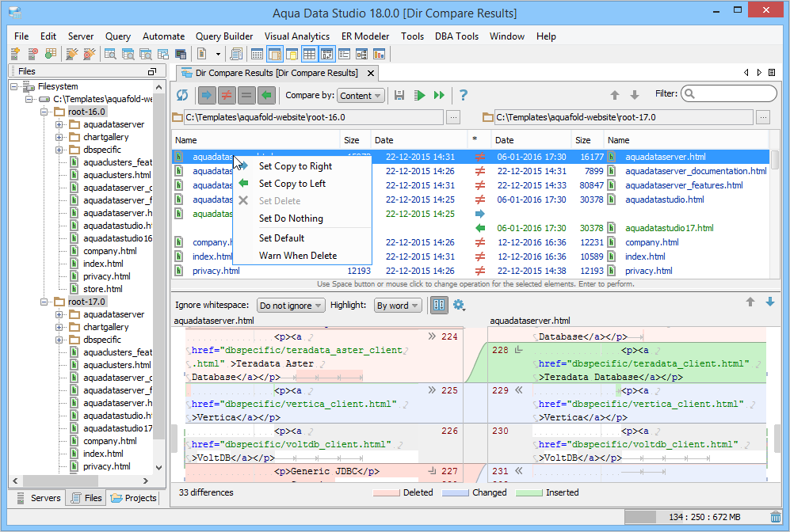Open the Compare by Content dropdown

point(361,96)
